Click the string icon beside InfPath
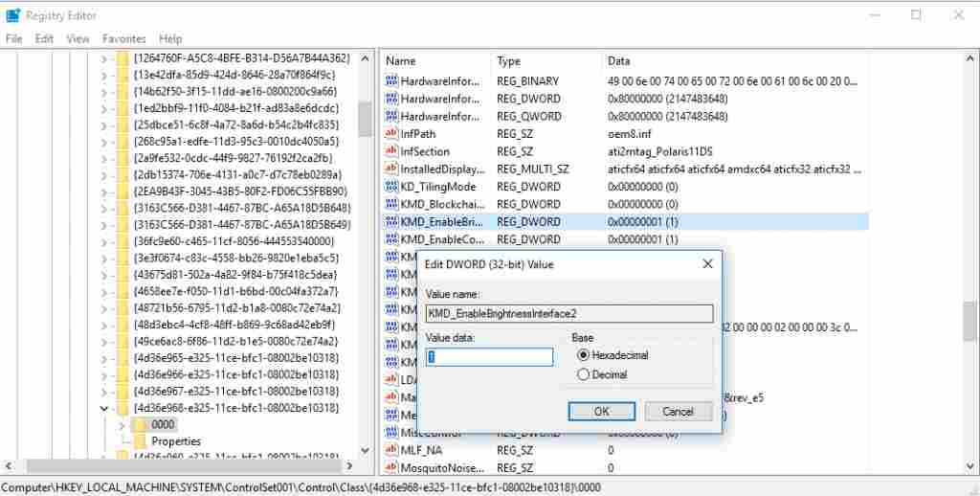The height and width of the screenshot is (496, 980). click(391, 134)
